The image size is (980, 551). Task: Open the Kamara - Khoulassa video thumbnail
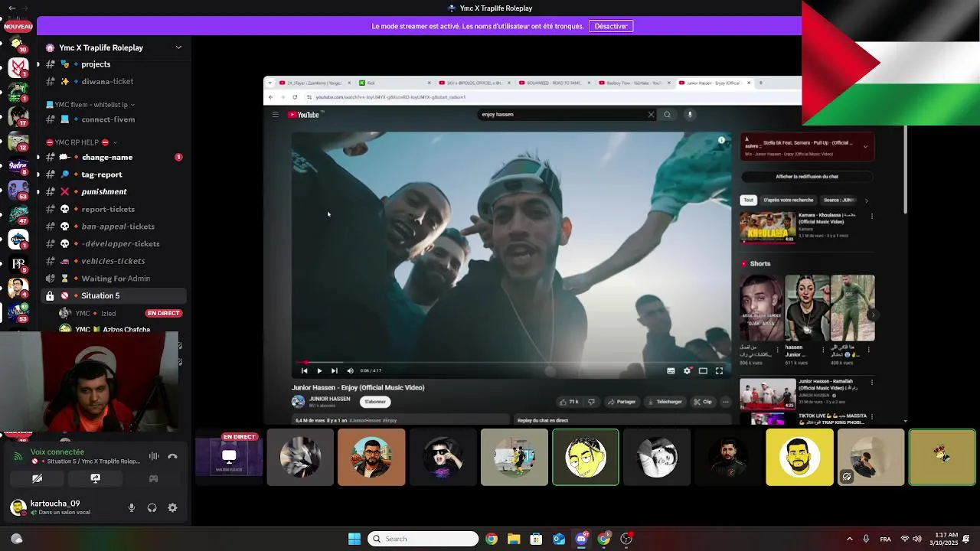click(768, 227)
